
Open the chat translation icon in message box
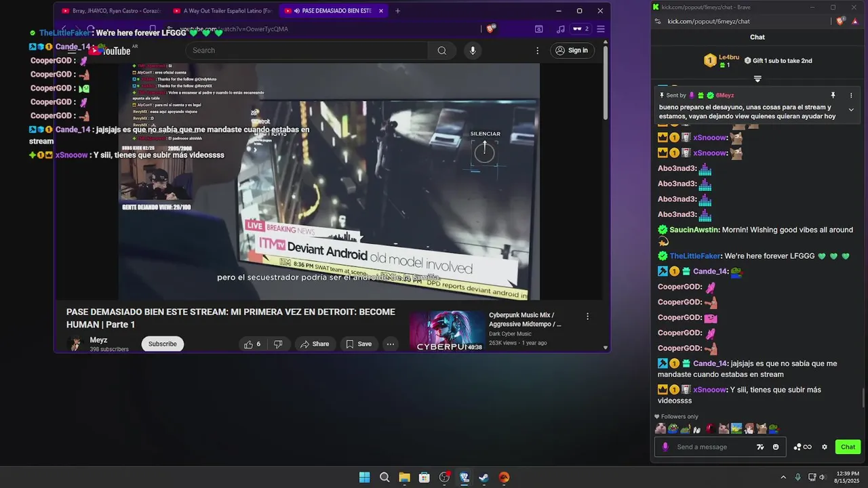point(760,447)
